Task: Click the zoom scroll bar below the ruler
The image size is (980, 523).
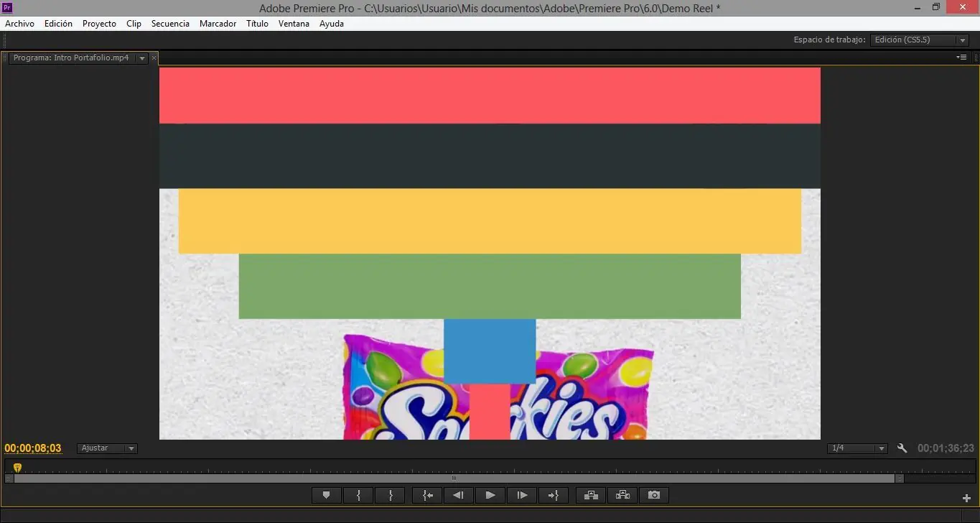Action: click(454, 478)
